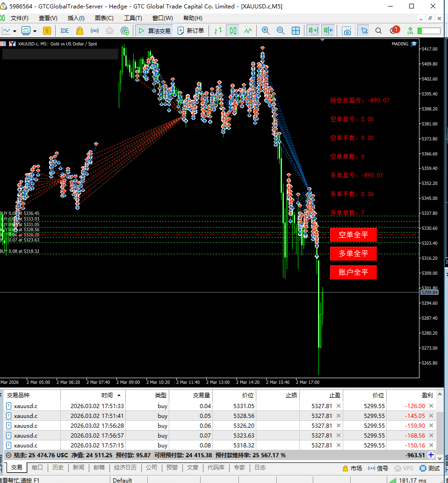Open the 图表(C) menu
This screenshot has width=448, height=483.
point(104,18)
